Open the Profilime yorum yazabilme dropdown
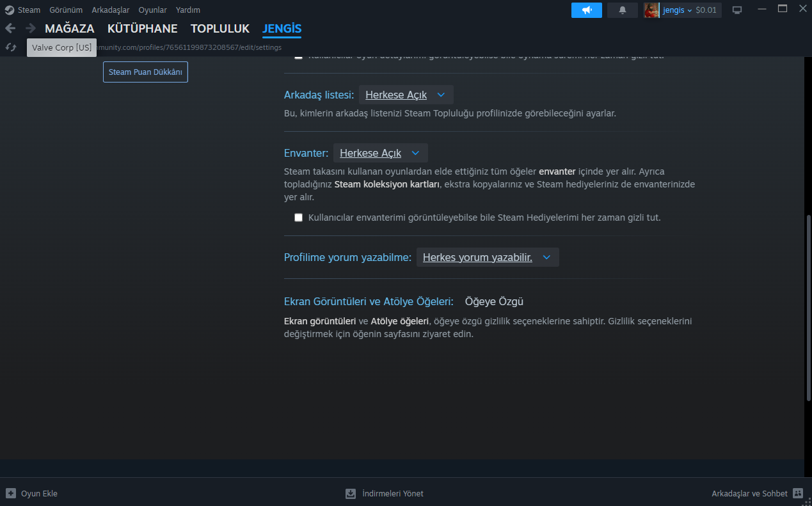The image size is (812, 506). 488,257
